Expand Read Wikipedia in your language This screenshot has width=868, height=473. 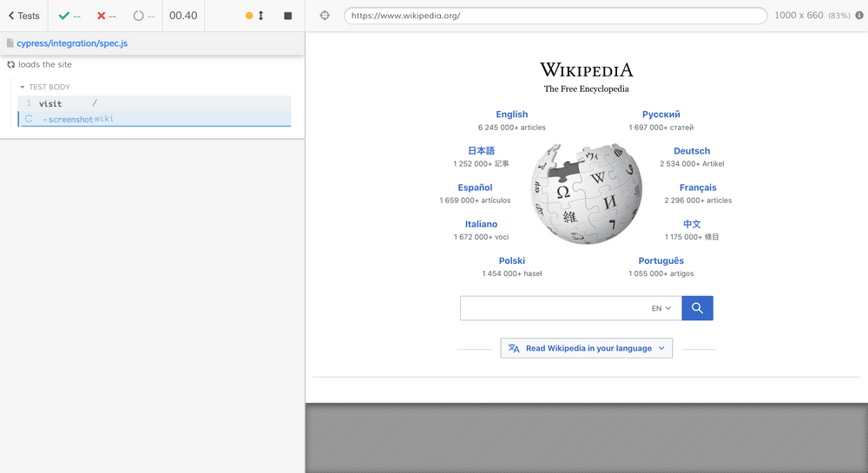(x=587, y=348)
